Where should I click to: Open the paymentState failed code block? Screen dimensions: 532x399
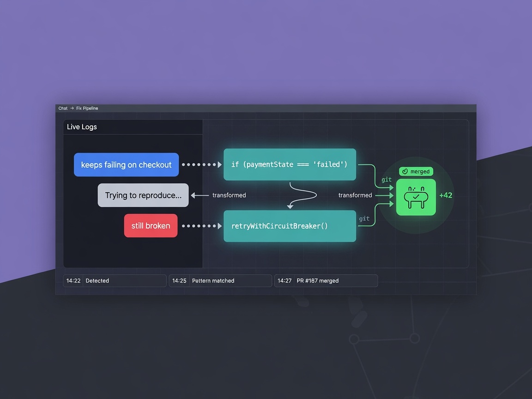coord(290,164)
